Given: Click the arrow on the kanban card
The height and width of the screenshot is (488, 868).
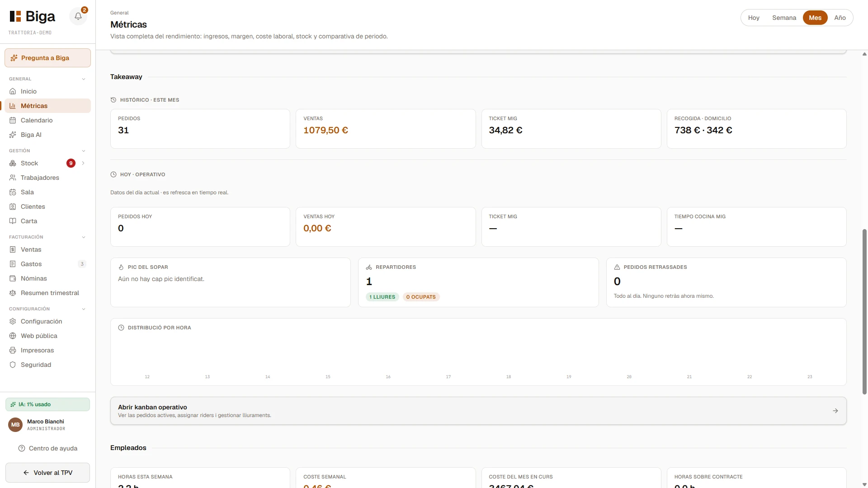Looking at the screenshot, I should (835, 411).
